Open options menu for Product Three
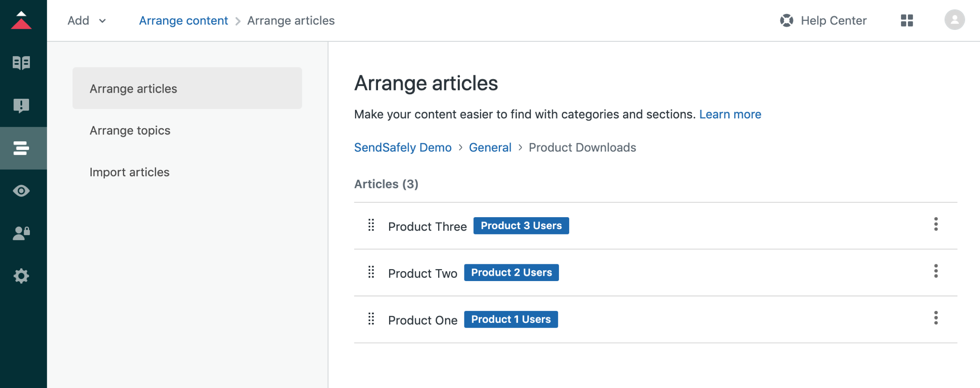 [935, 224]
